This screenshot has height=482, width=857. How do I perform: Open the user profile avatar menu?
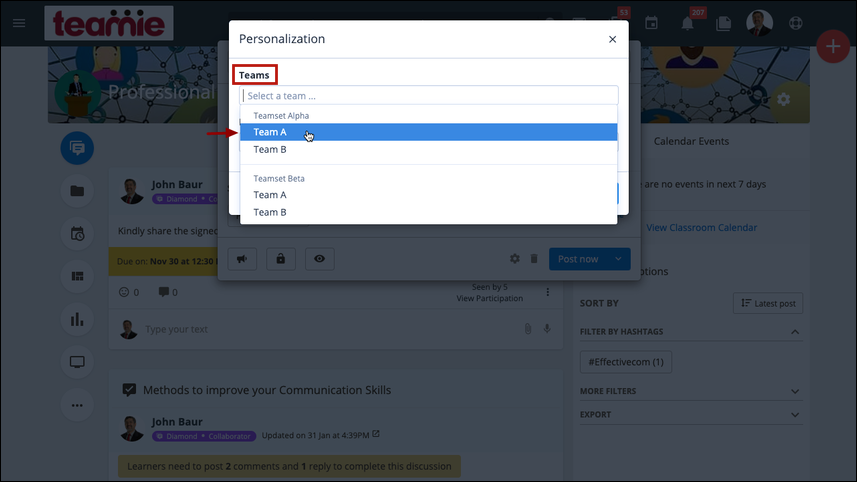(x=759, y=23)
